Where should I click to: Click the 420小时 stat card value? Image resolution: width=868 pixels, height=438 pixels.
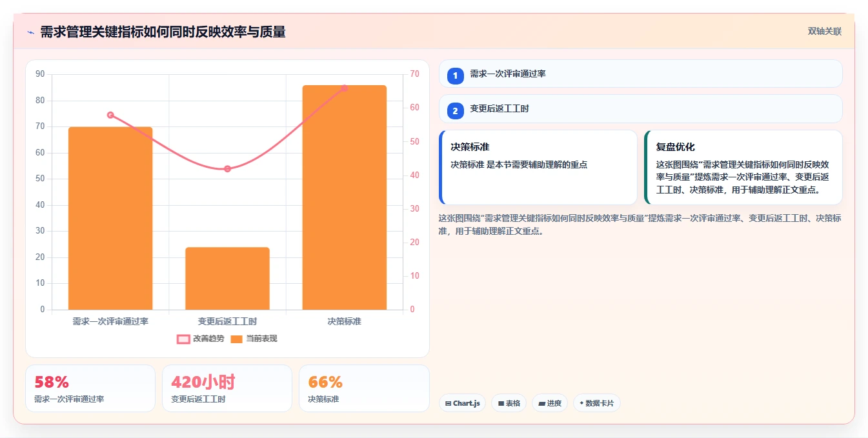(203, 382)
